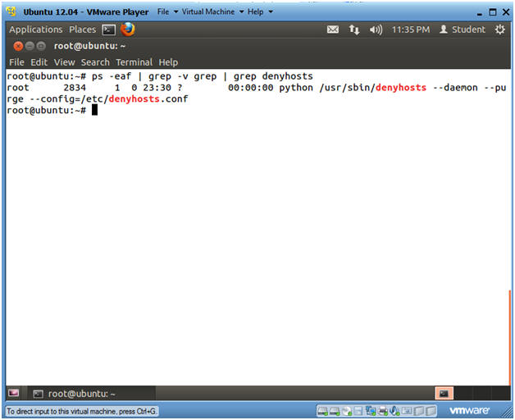The height and width of the screenshot is (420, 515).
Task: Click the second hard disk device icon
Action: [335, 411]
